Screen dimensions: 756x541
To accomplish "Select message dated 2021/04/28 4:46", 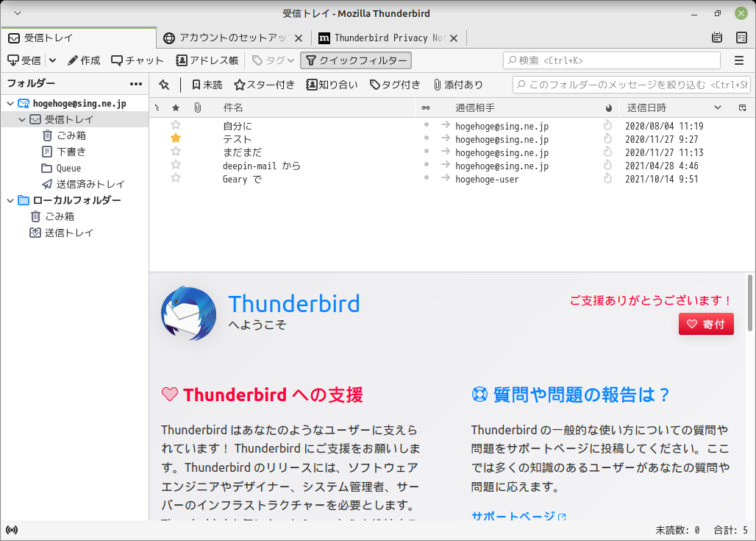I will (662, 166).
